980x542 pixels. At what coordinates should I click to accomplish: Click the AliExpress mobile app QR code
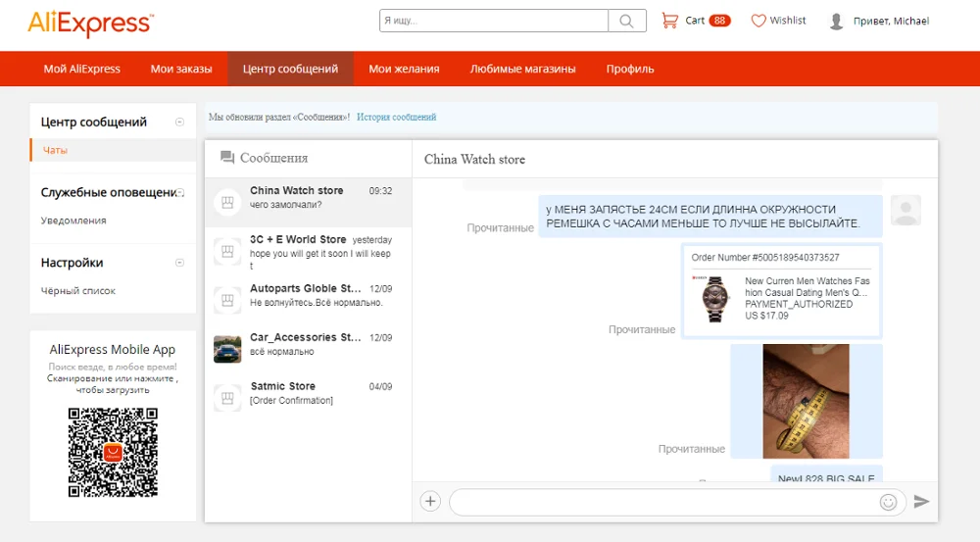[113, 453]
